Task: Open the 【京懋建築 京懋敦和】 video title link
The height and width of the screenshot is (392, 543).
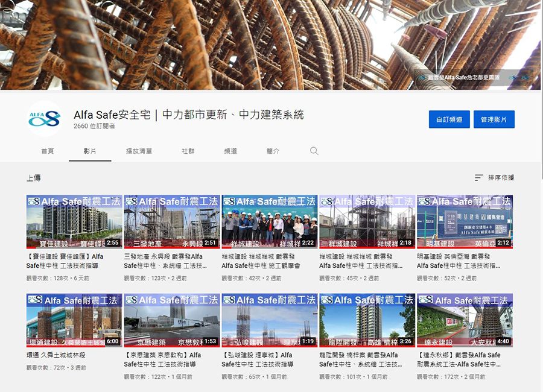Action: (x=163, y=355)
